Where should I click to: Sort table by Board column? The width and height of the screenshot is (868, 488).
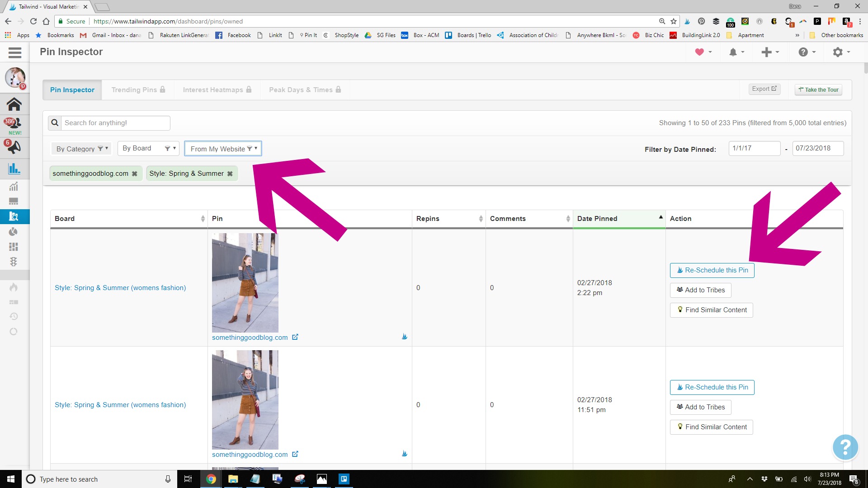pyautogui.click(x=129, y=219)
